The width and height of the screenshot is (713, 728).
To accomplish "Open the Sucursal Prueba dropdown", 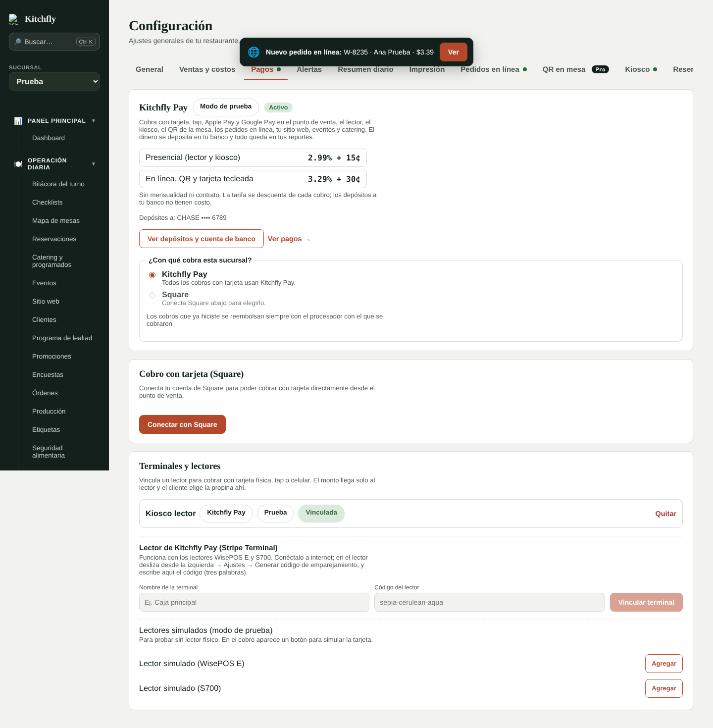I will (54, 82).
